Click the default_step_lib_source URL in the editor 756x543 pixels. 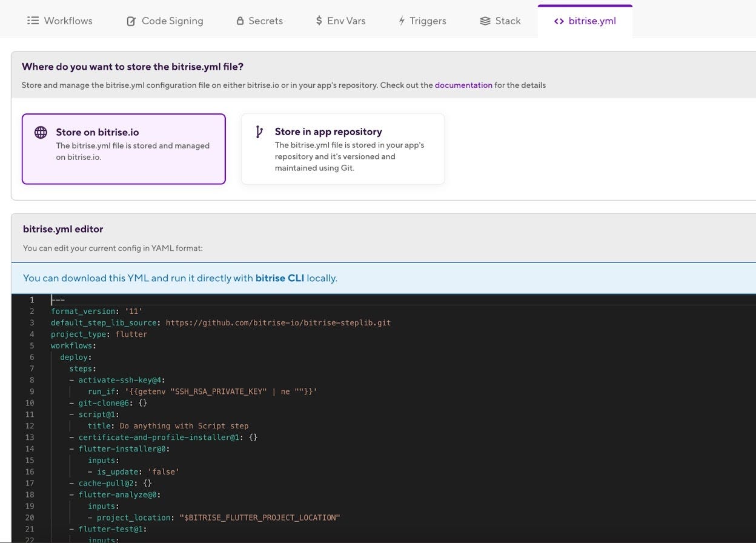[278, 323]
